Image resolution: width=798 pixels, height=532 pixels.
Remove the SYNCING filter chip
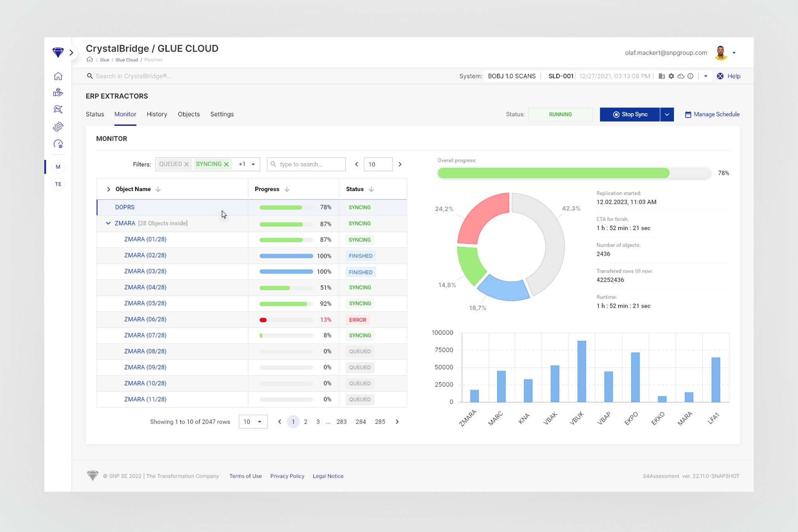coord(226,164)
